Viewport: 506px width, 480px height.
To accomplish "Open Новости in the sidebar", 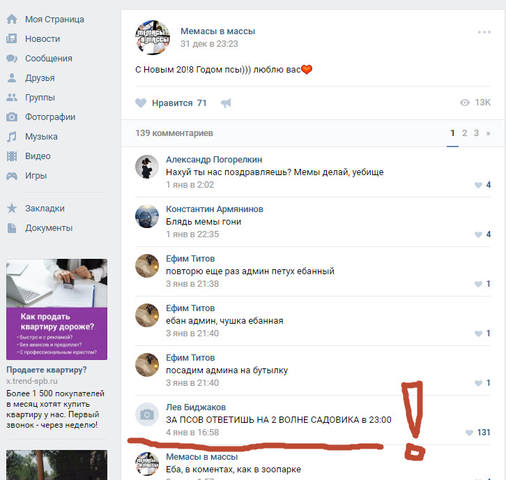I will pyautogui.click(x=43, y=39).
